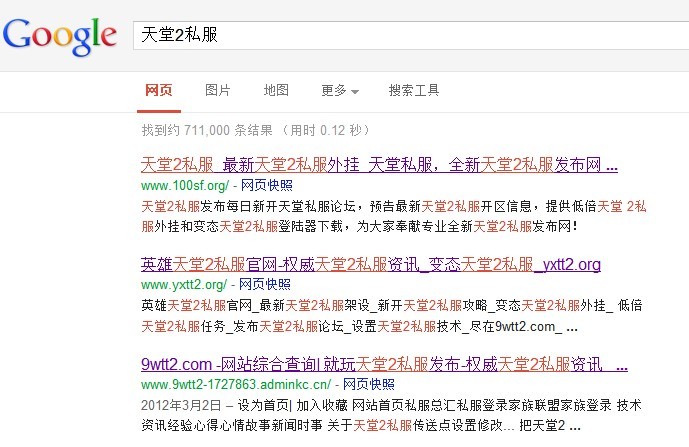Switch to the 图片 tab
Screen dimensions: 689x447
(217, 90)
